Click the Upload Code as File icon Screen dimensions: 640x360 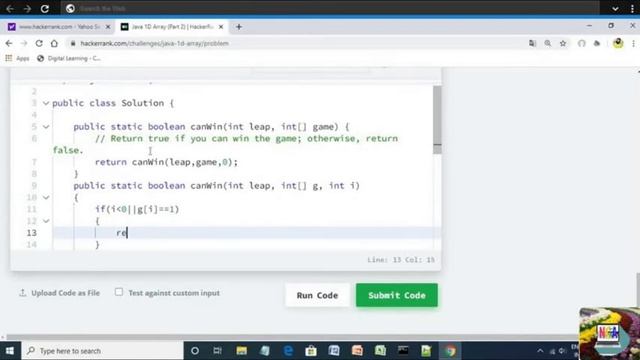[x=23, y=293]
